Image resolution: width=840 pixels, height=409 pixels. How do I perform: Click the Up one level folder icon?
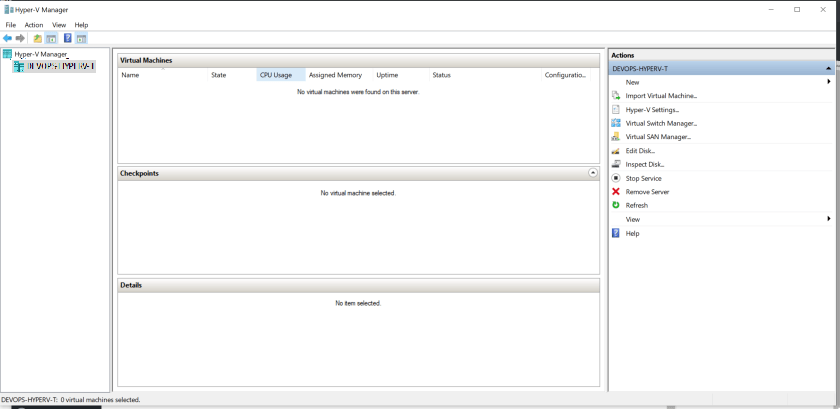(38, 39)
